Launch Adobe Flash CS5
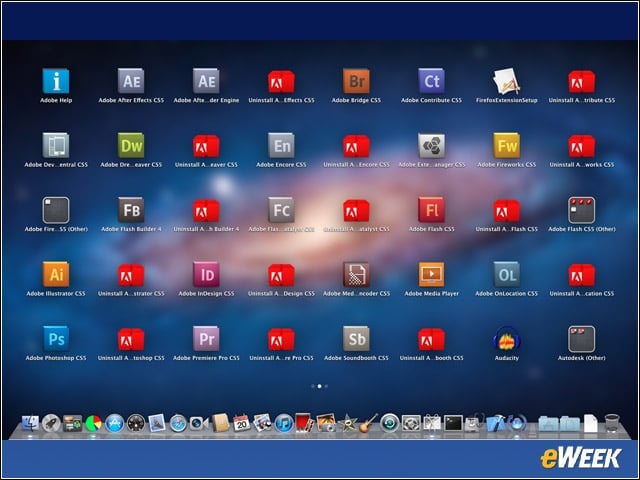640x480 pixels. pos(431,210)
